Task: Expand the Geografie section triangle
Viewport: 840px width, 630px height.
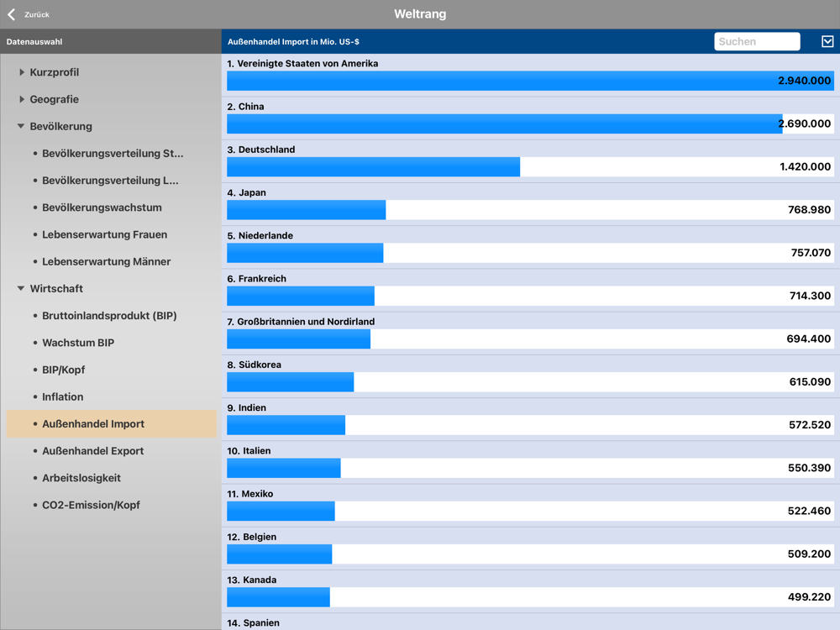Action: (22, 99)
